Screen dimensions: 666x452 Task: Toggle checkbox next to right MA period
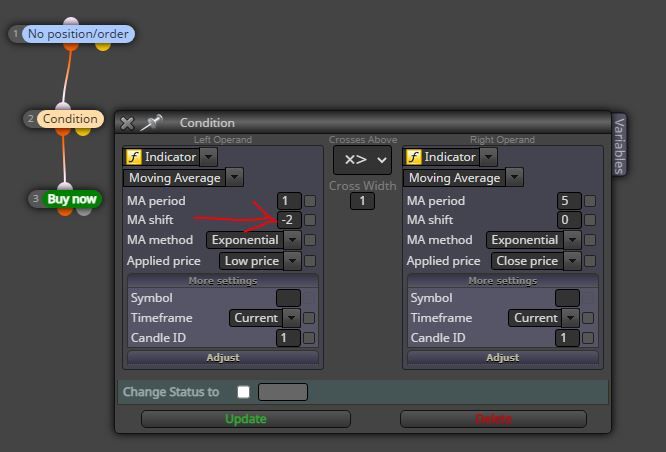click(590, 201)
